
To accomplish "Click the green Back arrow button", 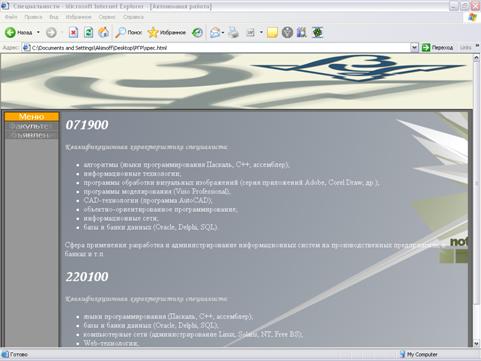I will point(10,32).
